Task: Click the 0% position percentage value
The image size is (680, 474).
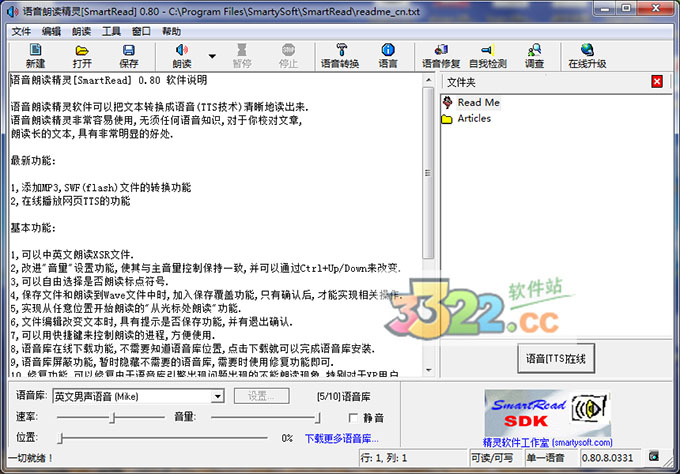Action: click(x=287, y=438)
